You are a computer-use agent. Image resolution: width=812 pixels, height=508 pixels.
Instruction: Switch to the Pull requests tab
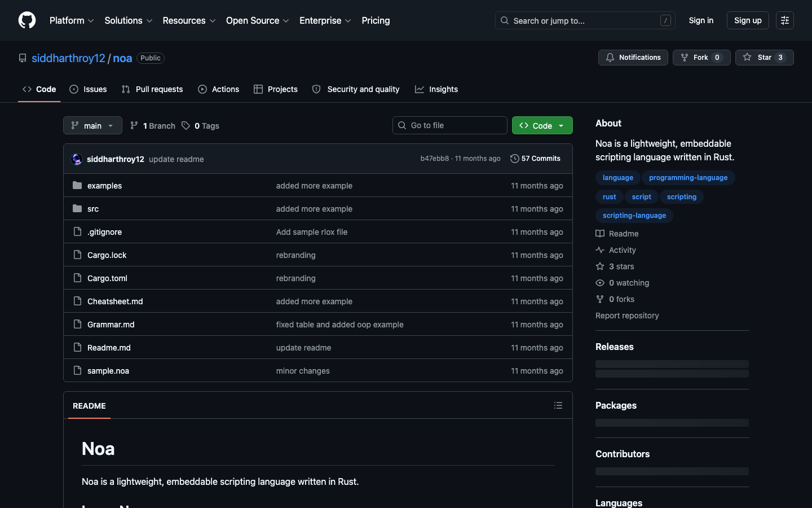(x=152, y=89)
